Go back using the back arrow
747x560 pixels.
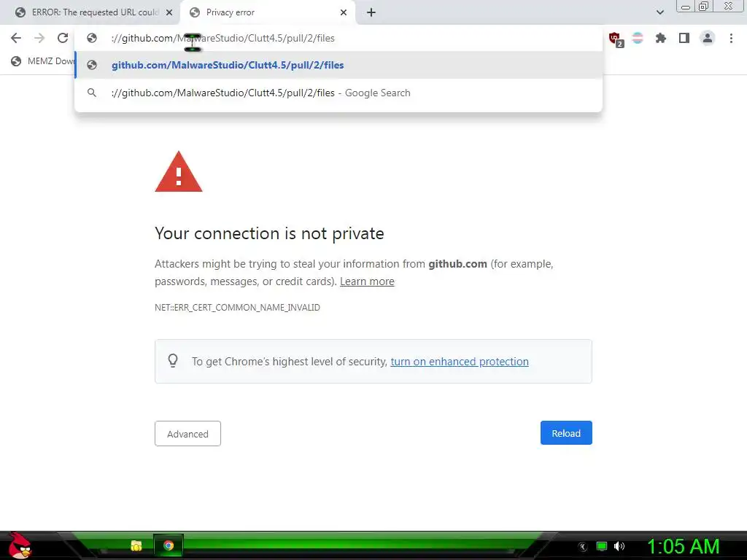pyautogui.click(x=16, y=38)
